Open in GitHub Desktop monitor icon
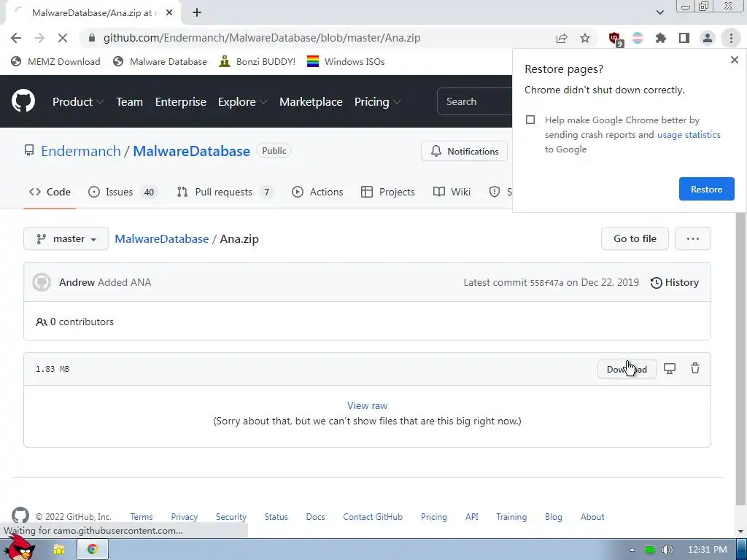The width and height of the screenshot is (747, 560). point(670,368)
